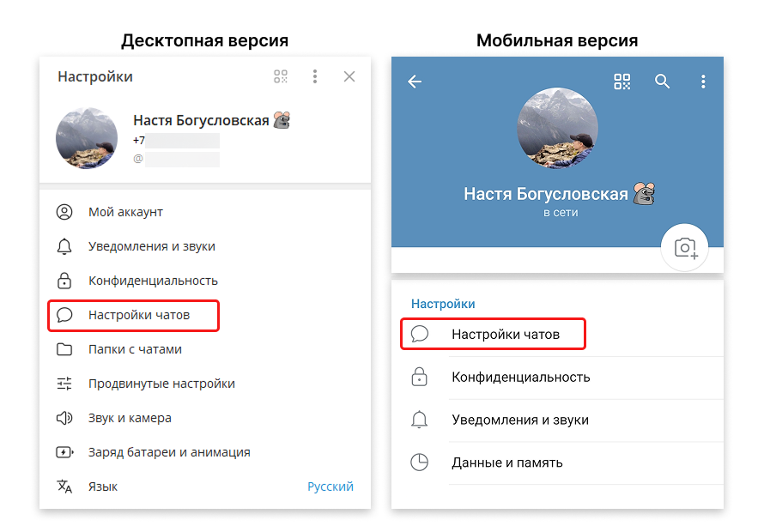The height and width of the screenshot is (532, 764).
Task: Open QR code in desktop settings header
Action: click(281, 77)
